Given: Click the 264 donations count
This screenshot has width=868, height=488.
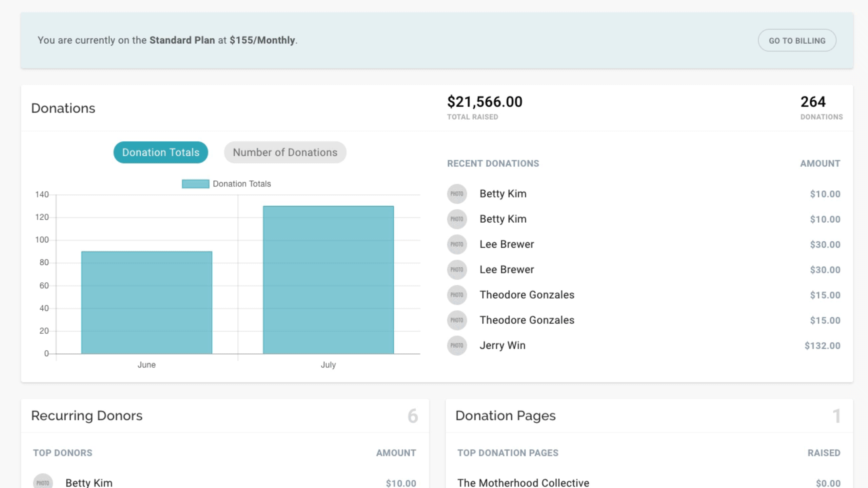Looking at the screenshot, I should 813,102.
